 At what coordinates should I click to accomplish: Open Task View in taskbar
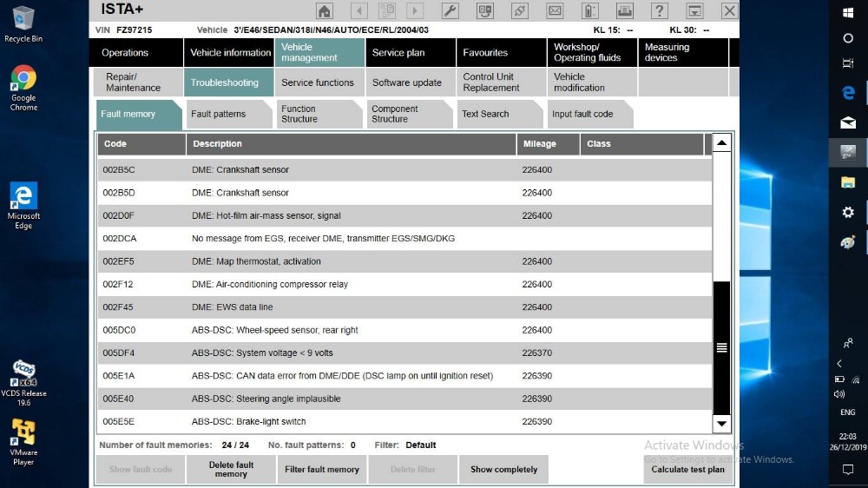tap(847, 63)
